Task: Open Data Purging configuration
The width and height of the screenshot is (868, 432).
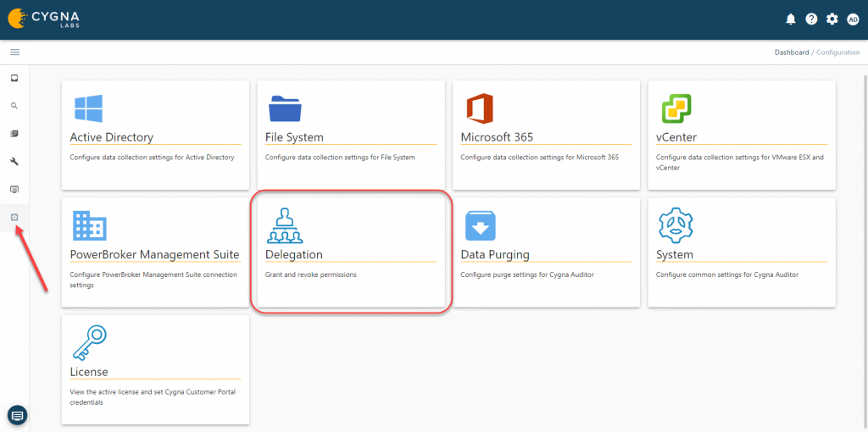Action: point(547,252)
